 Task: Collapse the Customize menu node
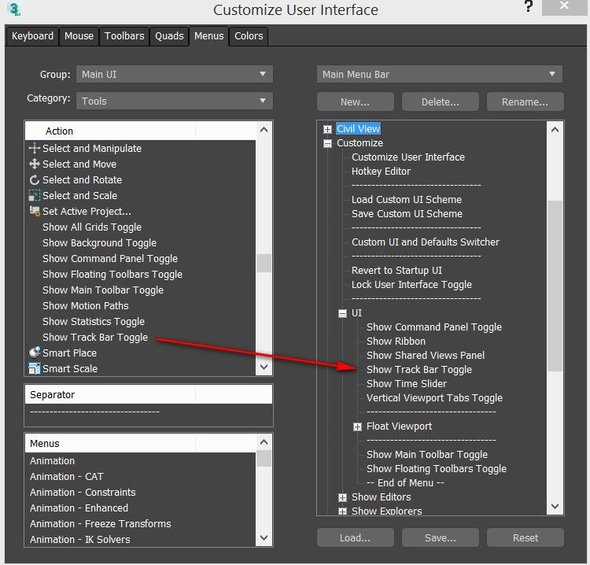[327, 143]
